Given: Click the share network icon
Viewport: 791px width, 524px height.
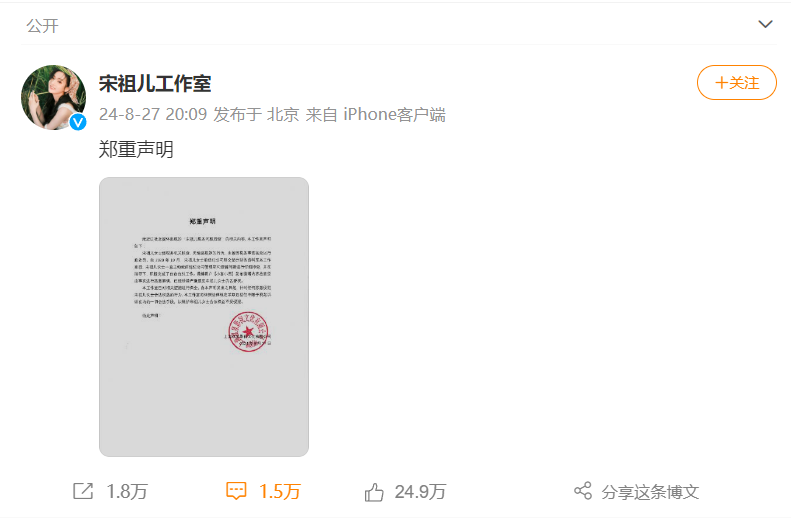Looking at the screenshot, I should pos(583,491).
